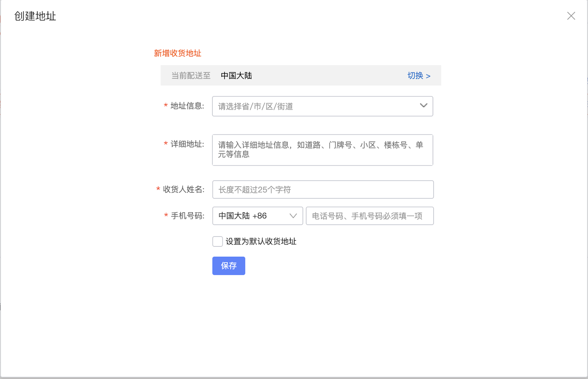Click the 地址信息 field label
588x379 pixels.
click(x=187, y=106)
